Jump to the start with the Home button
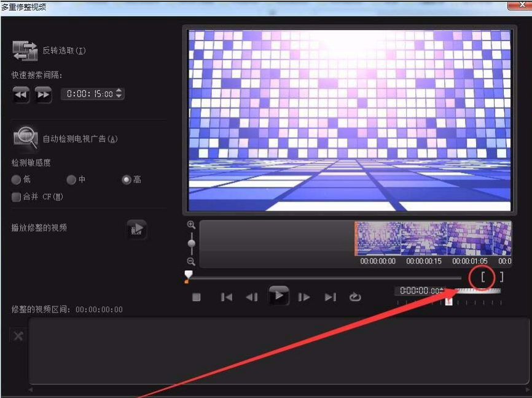The image size is (532, 398). tap(227, 297)
